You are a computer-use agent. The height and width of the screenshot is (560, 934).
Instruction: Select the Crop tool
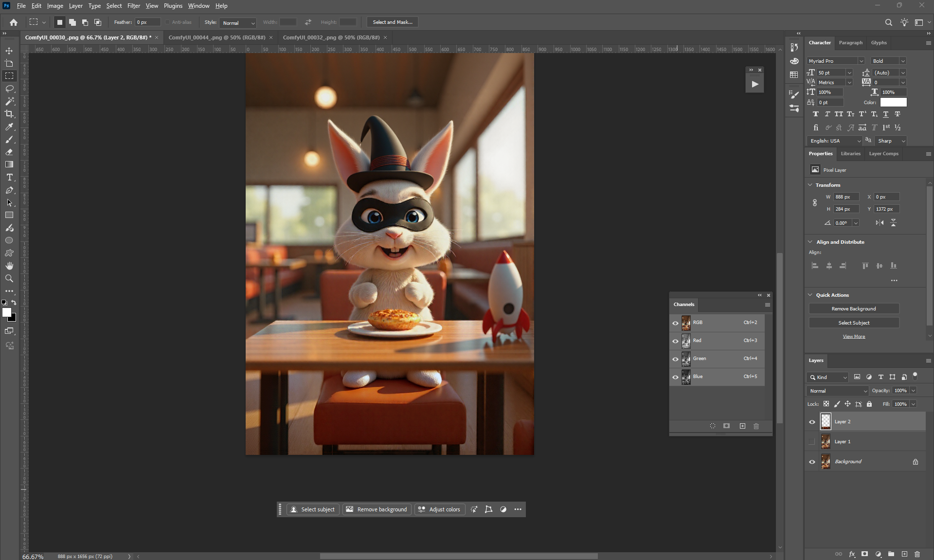[9, 114]
